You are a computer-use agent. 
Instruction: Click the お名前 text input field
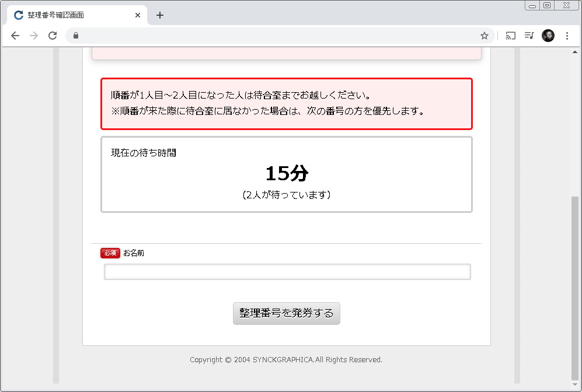pos(287,272)
